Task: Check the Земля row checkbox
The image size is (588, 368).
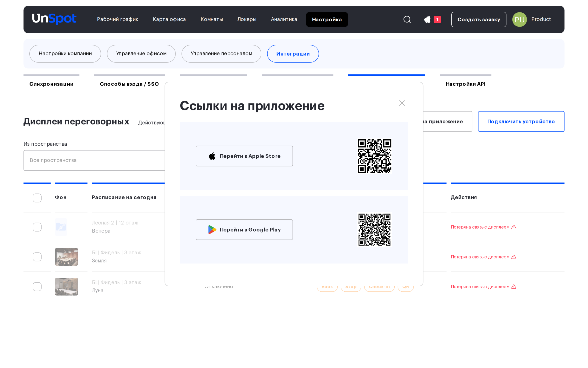Action: [x=37, y=257]
